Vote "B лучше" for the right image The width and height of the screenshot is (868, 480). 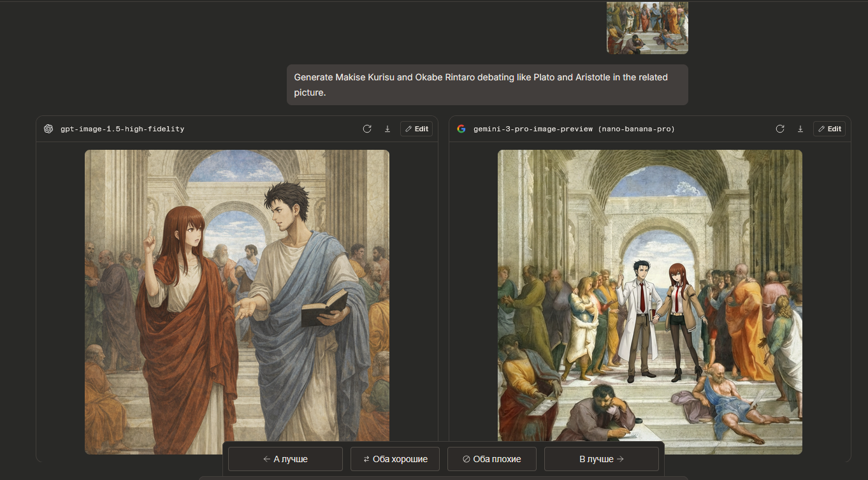click(x=602, y=459)
